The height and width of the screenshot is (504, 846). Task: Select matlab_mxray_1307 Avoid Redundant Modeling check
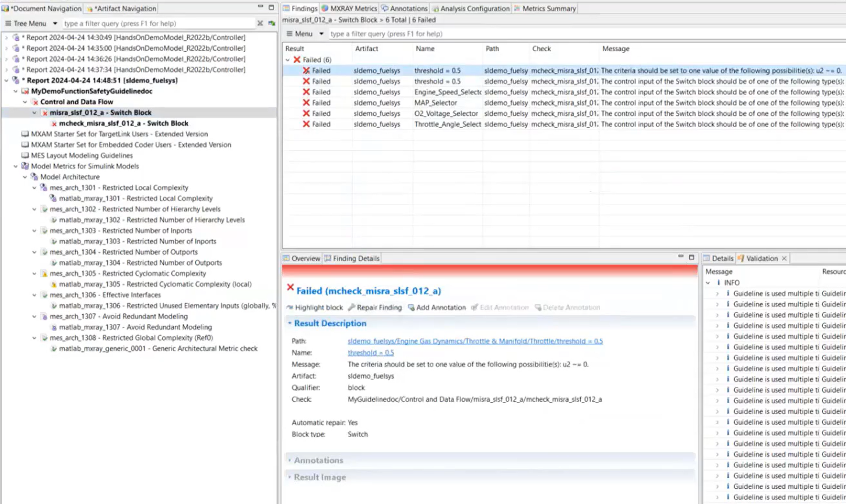click(x=135, y=327)
